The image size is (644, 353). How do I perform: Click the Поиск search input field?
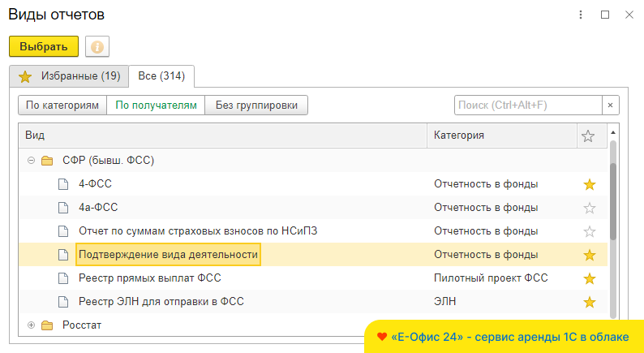tap(526, 105)
